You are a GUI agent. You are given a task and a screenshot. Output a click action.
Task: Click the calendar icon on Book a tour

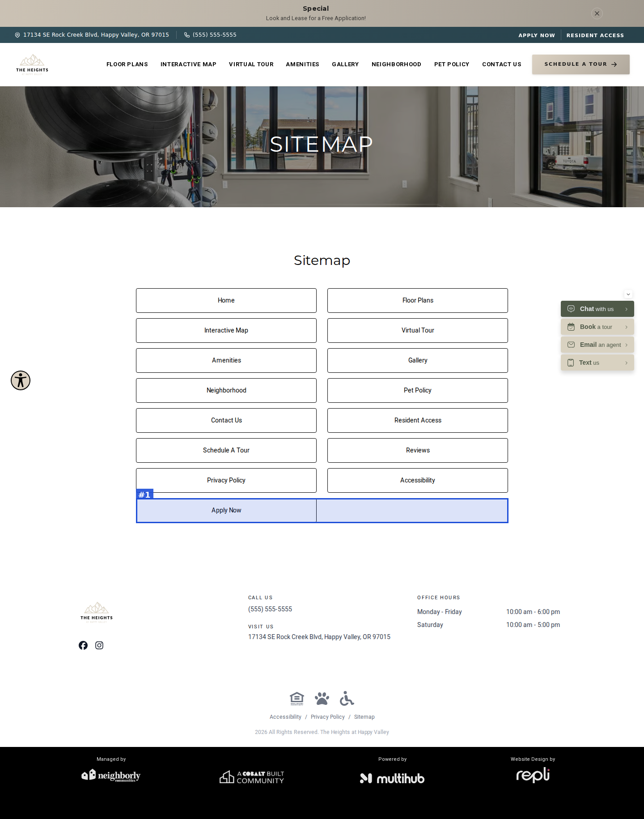571,327
